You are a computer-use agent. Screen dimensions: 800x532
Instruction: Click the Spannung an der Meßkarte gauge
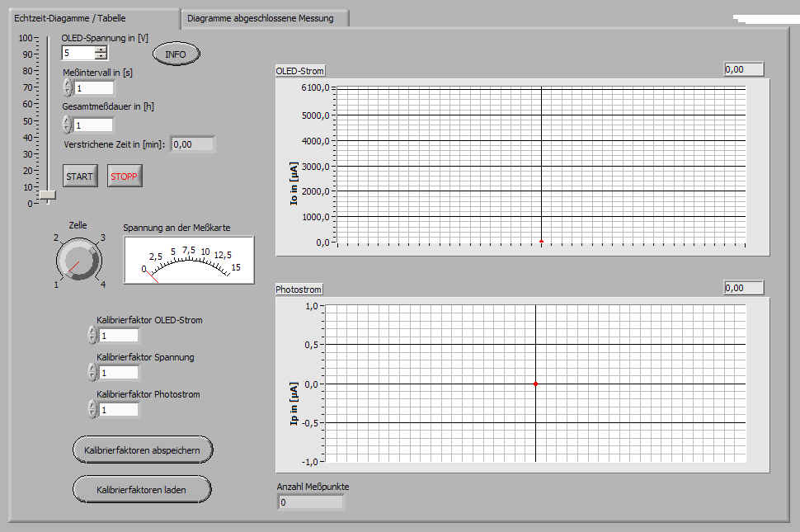(189, 260)
